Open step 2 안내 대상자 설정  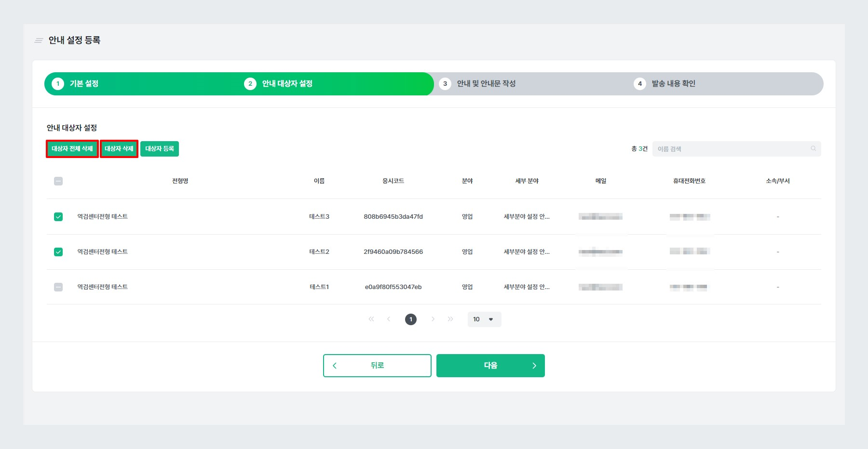pyautogui.click(x=279, y=84)
